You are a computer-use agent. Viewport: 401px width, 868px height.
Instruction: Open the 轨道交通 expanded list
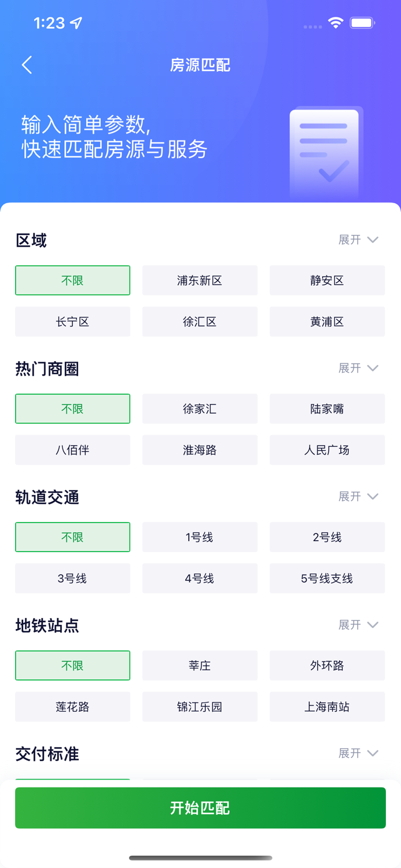[x=359, y=496]
